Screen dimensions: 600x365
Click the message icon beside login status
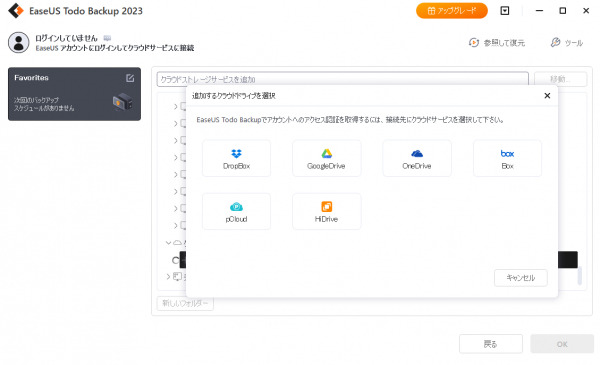tap(107, 38)
